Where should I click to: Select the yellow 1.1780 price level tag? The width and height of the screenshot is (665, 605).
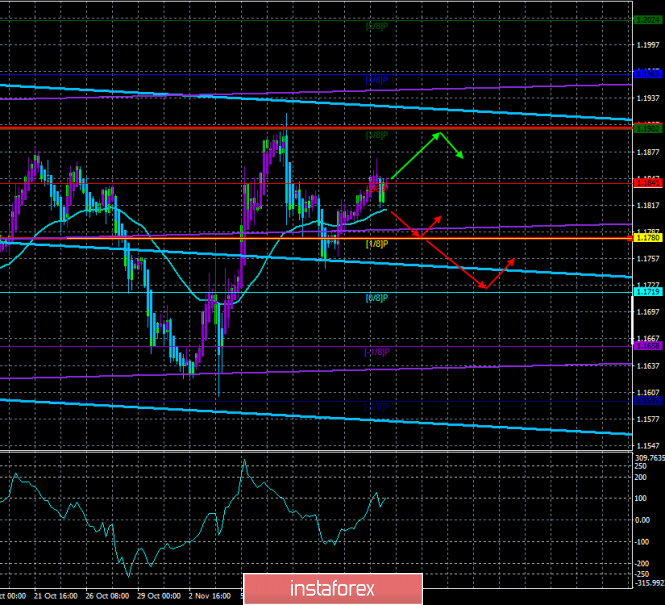648,238
